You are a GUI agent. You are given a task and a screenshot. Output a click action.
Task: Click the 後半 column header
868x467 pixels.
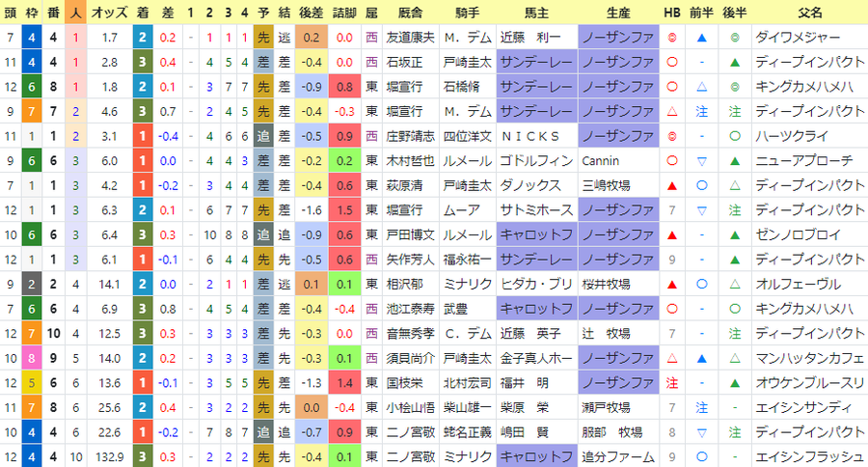click(x=735, y=13)
